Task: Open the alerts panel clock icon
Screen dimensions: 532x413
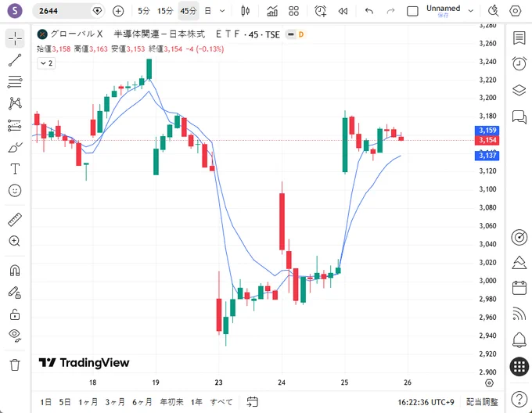Action: coord(519,63)
